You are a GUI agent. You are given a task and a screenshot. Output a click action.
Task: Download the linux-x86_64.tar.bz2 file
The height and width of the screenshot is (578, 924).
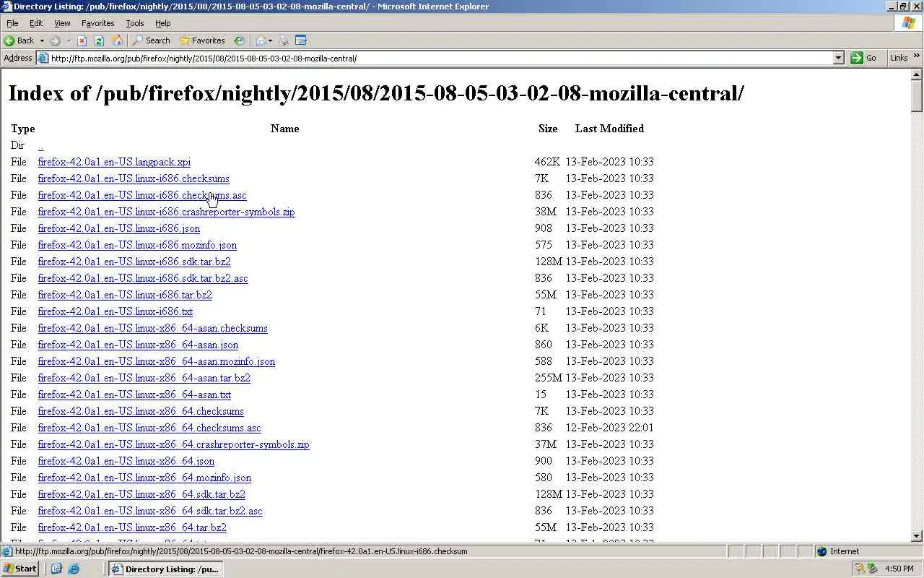[132, 527]
